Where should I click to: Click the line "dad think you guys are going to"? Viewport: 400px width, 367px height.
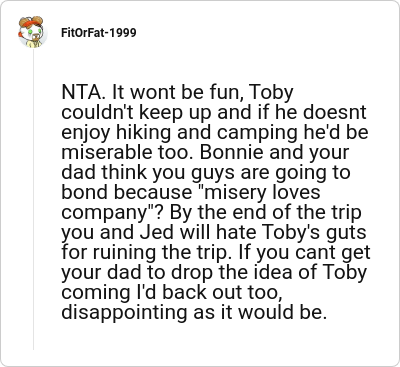[206, 173]
